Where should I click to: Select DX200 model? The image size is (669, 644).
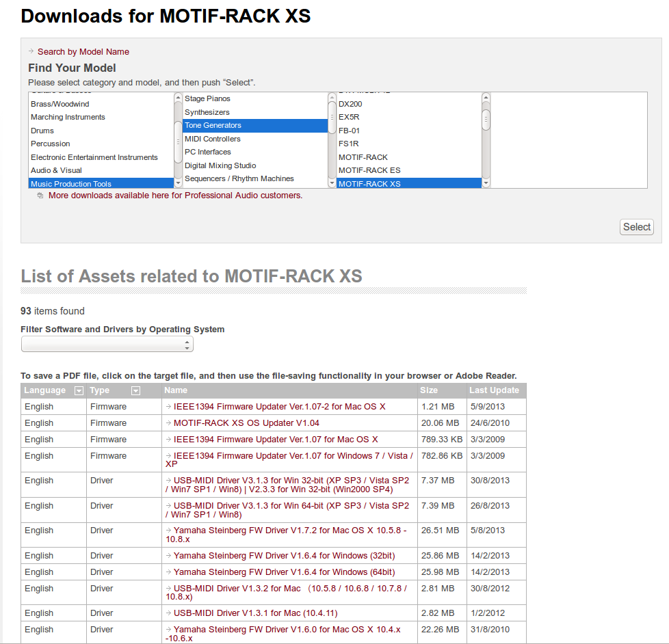pyautogui.click(x=409, y=104)
